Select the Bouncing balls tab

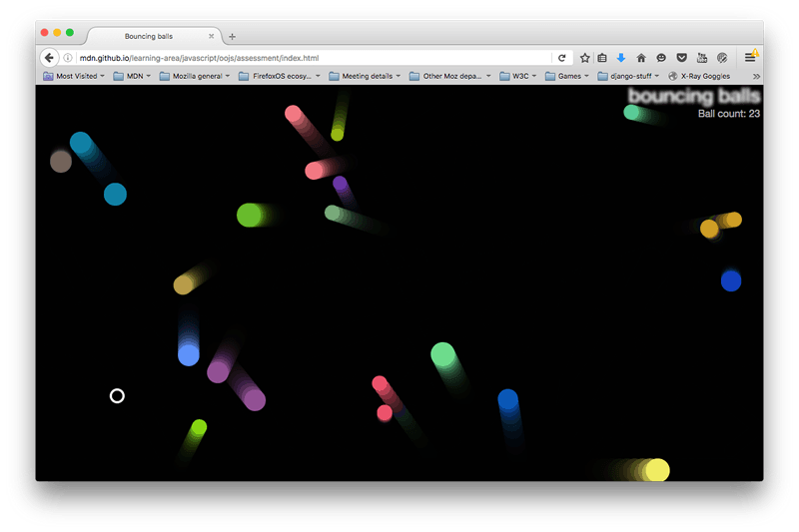click(148, 36)
